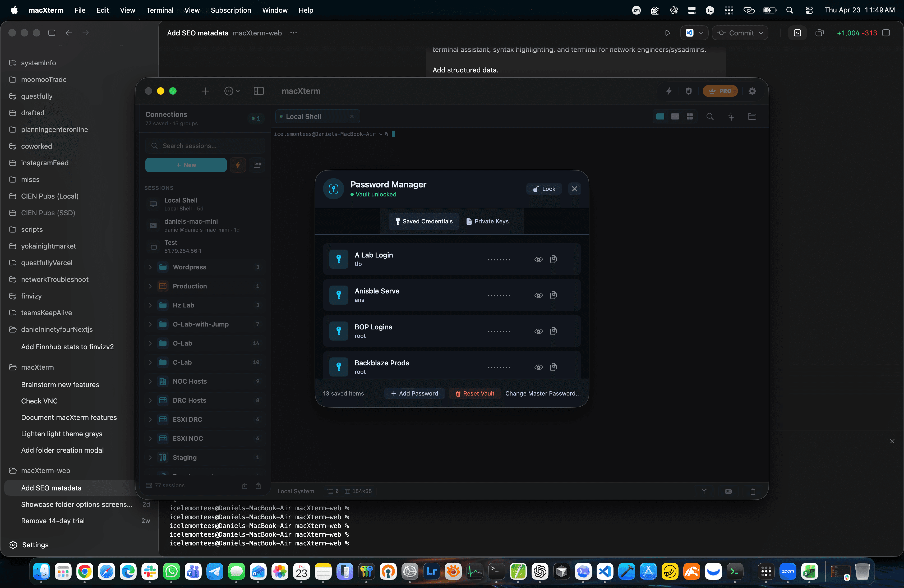Open the Private Keys tab
The height and width of the screenshot is (588, 904).
487,221
